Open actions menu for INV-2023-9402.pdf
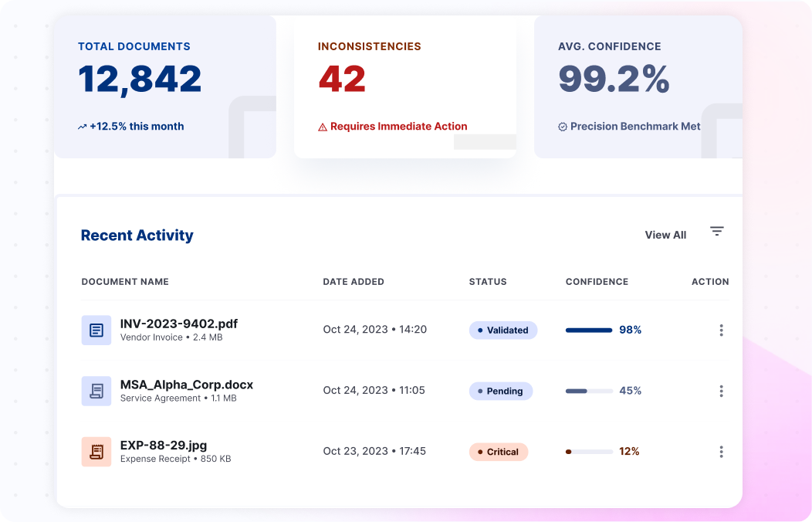 (721, 330)
